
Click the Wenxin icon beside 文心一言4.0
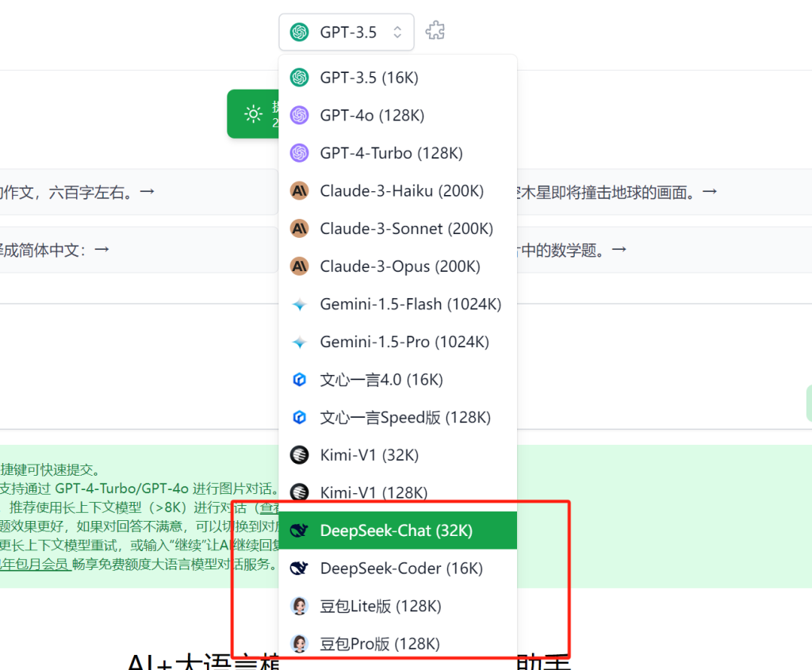(x=299, y=380)
